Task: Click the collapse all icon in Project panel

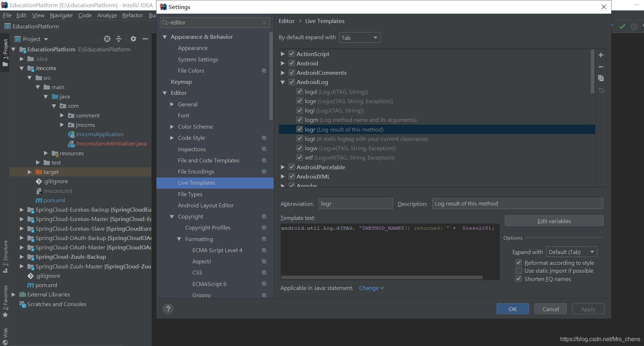Action: click(x=119, y=39)
